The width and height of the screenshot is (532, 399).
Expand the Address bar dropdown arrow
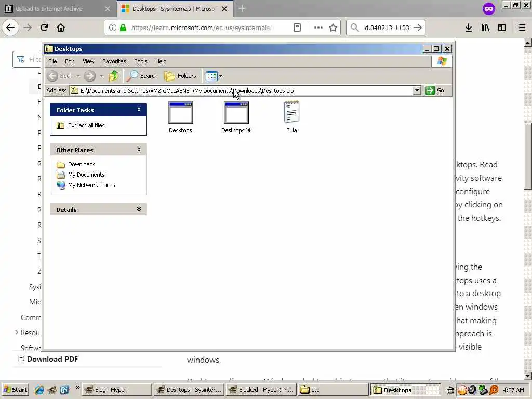[x=417, y=90]
